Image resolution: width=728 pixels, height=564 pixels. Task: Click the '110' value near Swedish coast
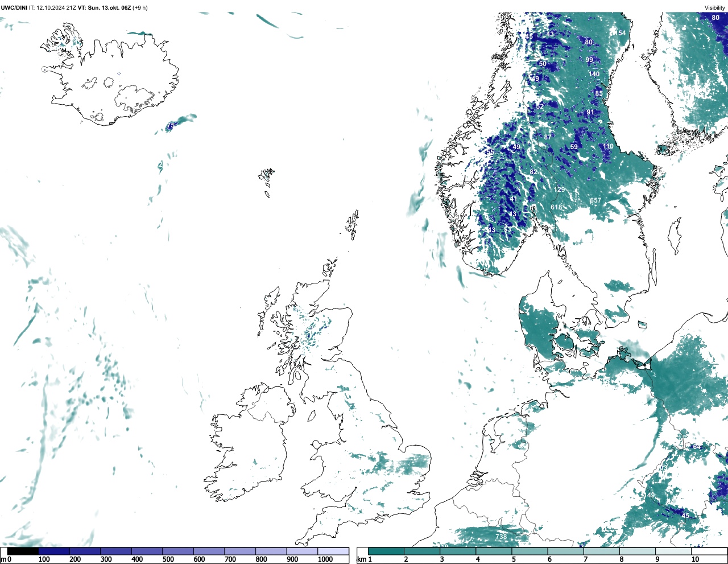[608, 146]
